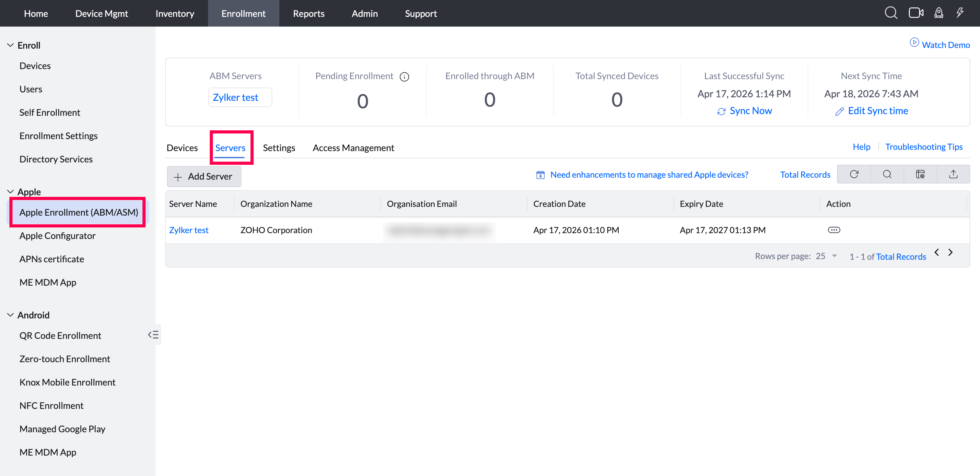This screenshot has width=980, height=476.
Task: Collapse the sidebar using the toggle icon
Action: (x=153, y=334)
